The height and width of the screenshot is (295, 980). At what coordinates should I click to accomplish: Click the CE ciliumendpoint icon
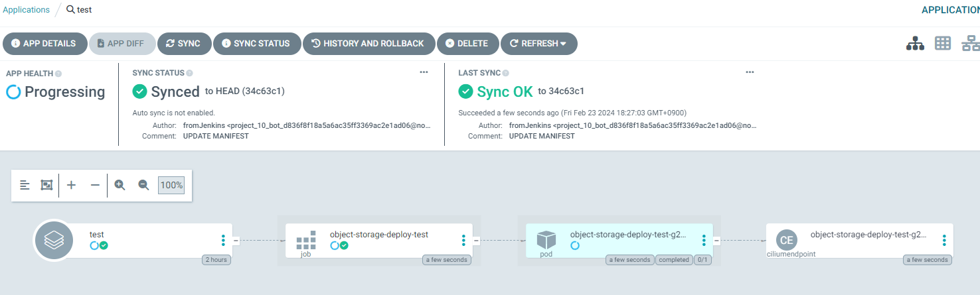point(786,240)
